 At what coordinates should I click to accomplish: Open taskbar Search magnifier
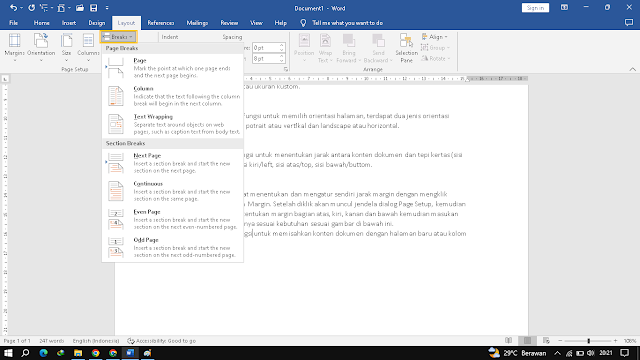pos(25,353)
